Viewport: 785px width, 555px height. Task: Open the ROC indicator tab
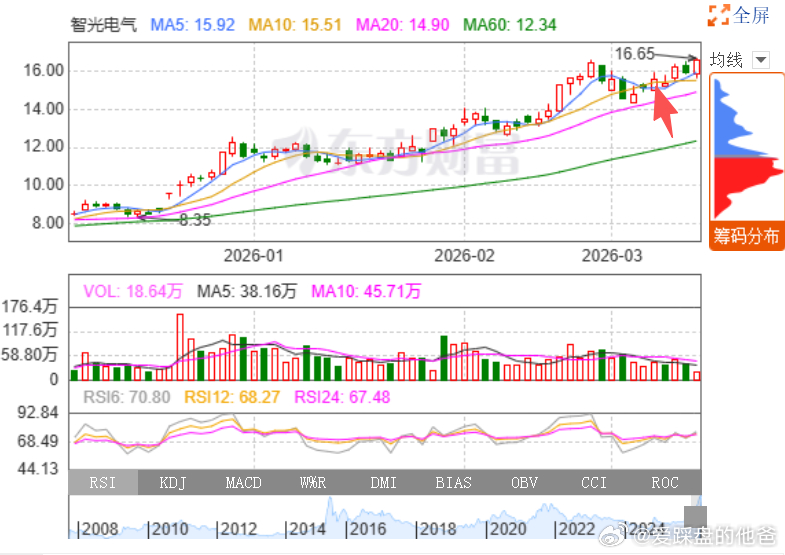click(665, 482)
